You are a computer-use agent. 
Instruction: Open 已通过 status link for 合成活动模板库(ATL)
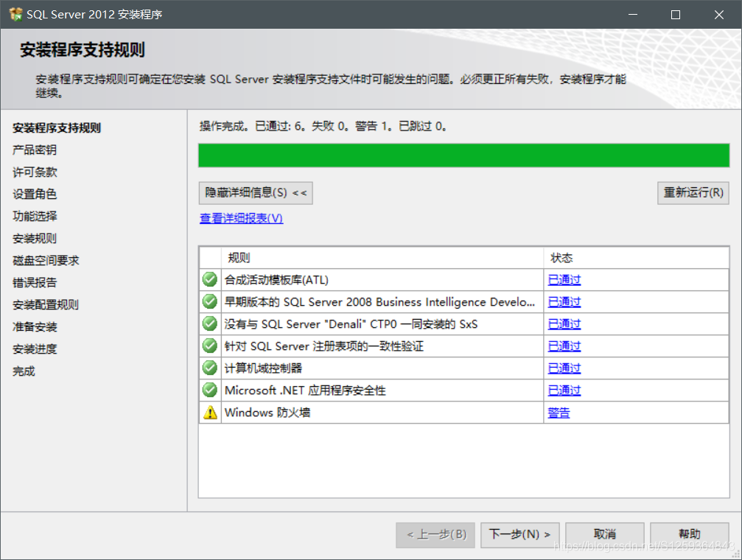(564, 280)
